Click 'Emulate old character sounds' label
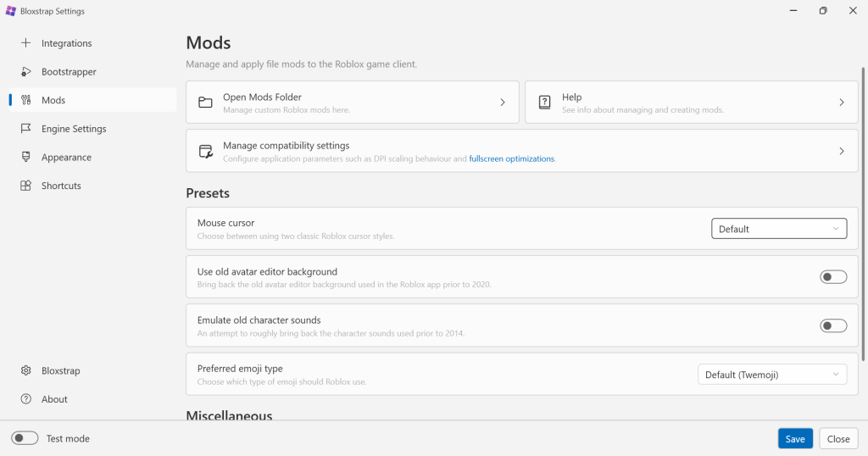 click(259, 320)
